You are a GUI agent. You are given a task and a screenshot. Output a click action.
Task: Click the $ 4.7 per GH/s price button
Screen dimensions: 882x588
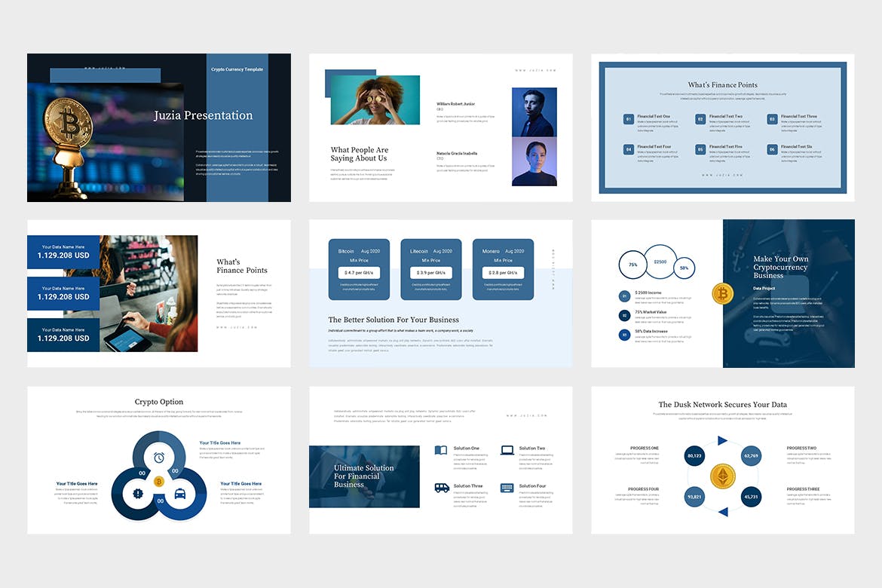pyautogui.click(x=359, y=273)
